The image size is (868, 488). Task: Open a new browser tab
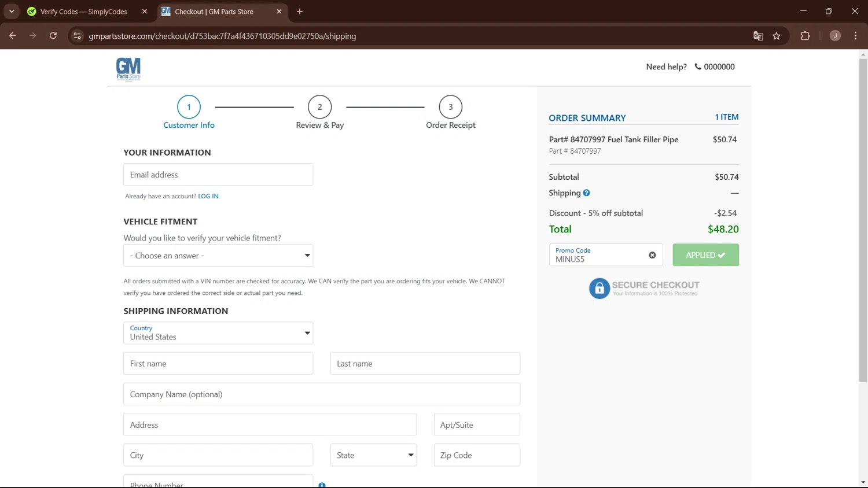[299, 12]
